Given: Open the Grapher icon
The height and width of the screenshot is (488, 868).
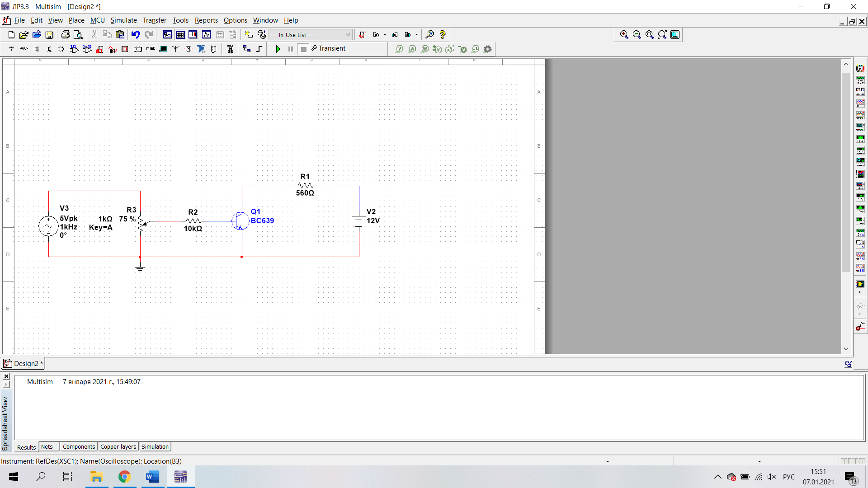Looking at the screenshot, I should point(207,34).
